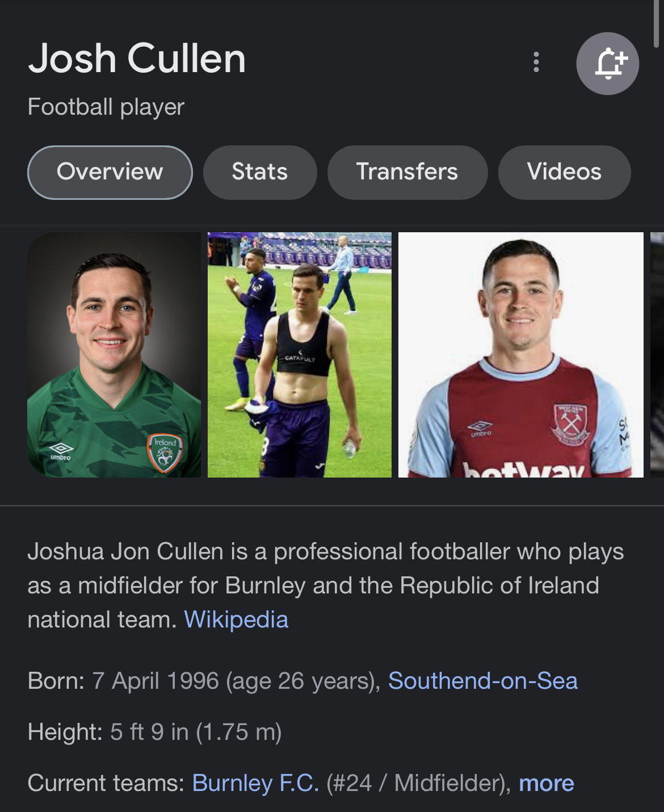Follow the Wikipedia link in the description
The image size is (664, 812).
coord(236,620)
